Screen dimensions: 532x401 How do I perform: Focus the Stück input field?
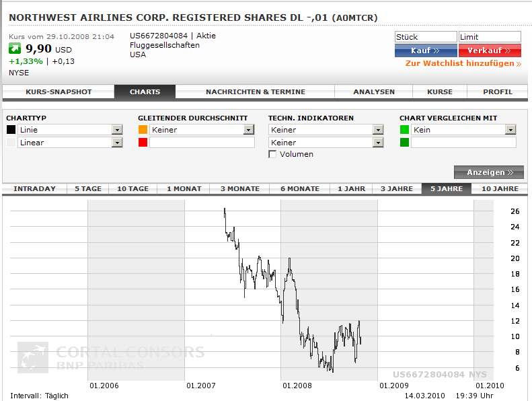pyautogui.click(x=426, y=37)
